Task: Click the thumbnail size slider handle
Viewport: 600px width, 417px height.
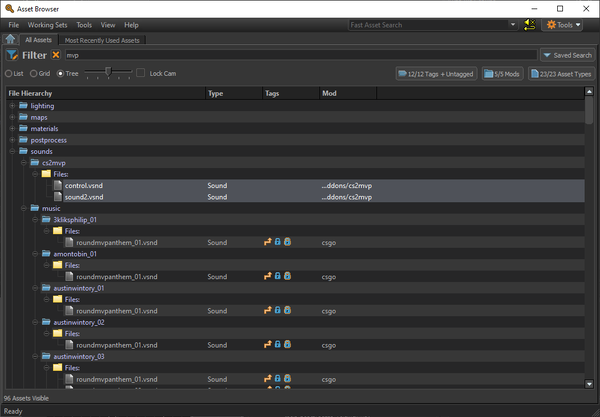Action: pos(108,72)
